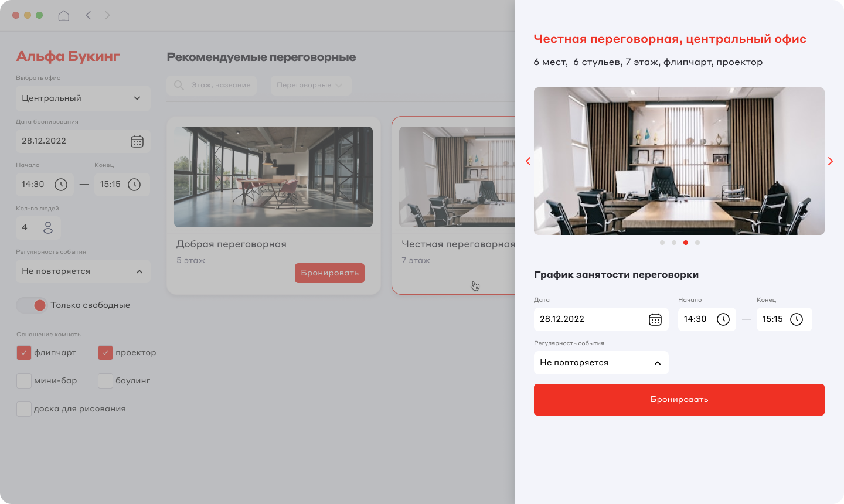Expand 'Не повторяется' dropdown in side panel
The width and height of the screenshot is (844, 504).
tap(601, 363)
